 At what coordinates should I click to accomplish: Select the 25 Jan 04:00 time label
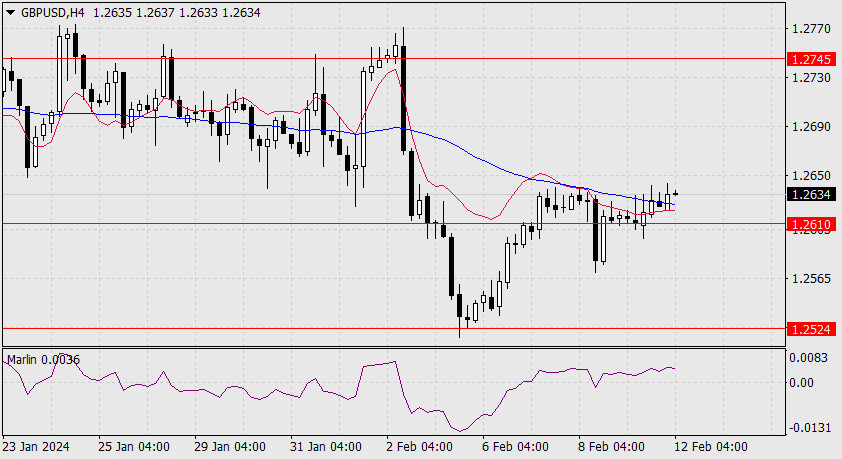(x=134, y=447)
